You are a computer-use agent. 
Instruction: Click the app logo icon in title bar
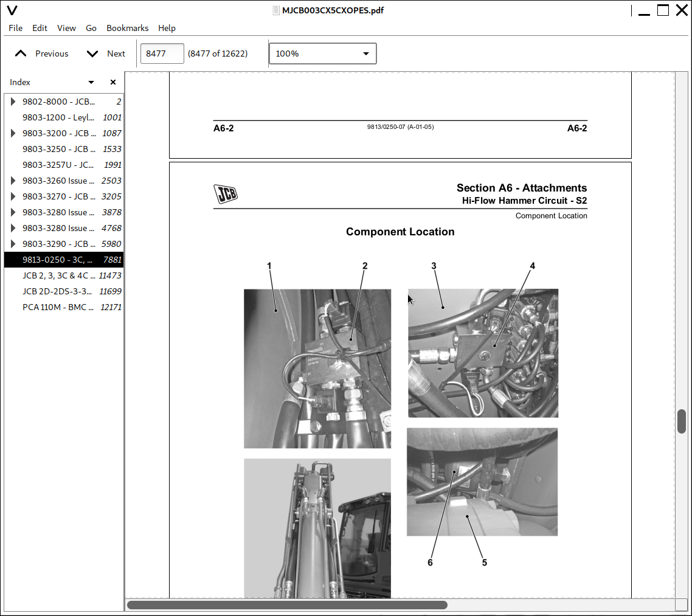click(12, 10)
